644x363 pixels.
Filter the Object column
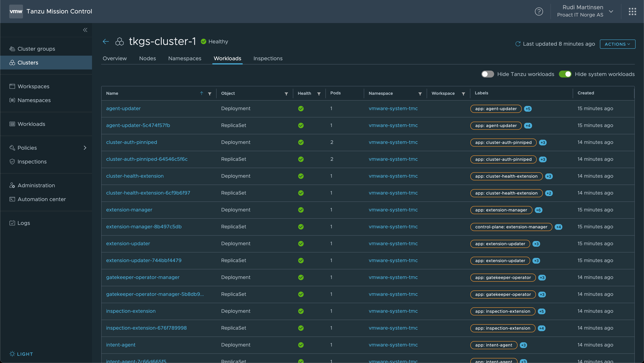[286, 94]
